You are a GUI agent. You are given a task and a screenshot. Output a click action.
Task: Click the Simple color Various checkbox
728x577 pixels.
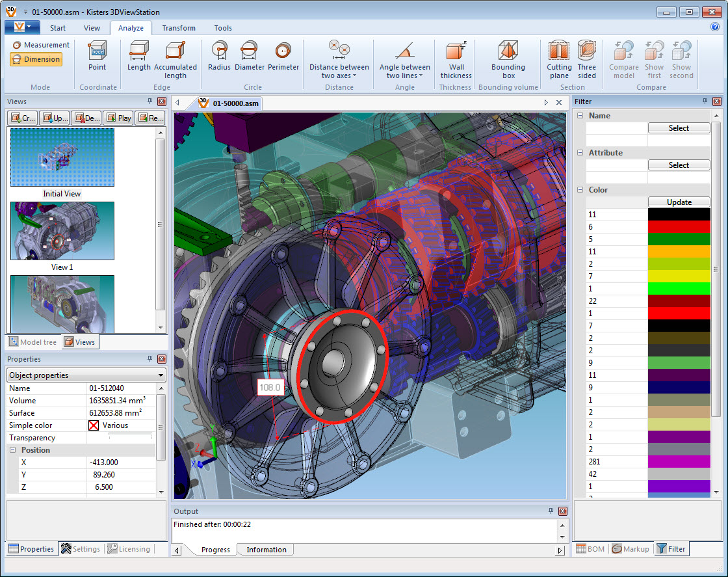(94, 425)
